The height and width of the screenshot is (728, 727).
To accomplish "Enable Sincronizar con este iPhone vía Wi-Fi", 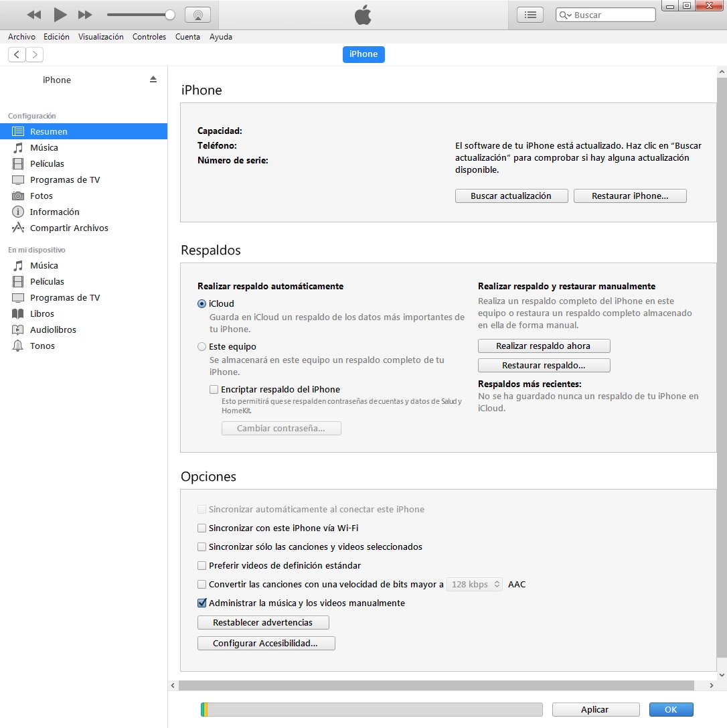I will [202, 528].
